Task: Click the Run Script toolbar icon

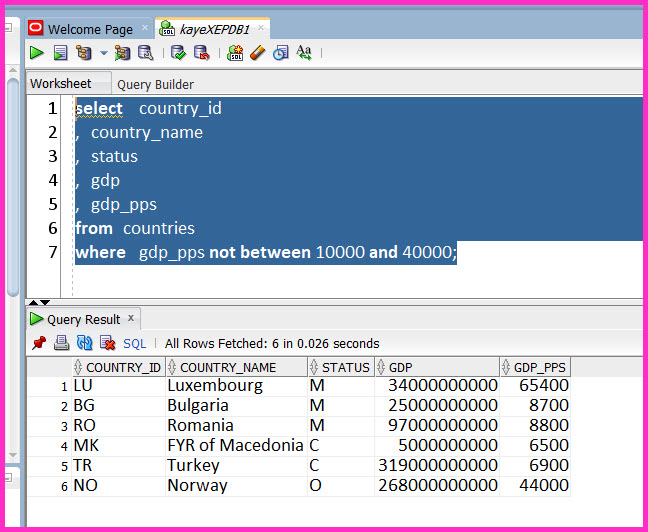Action: [x=60, y=53]
